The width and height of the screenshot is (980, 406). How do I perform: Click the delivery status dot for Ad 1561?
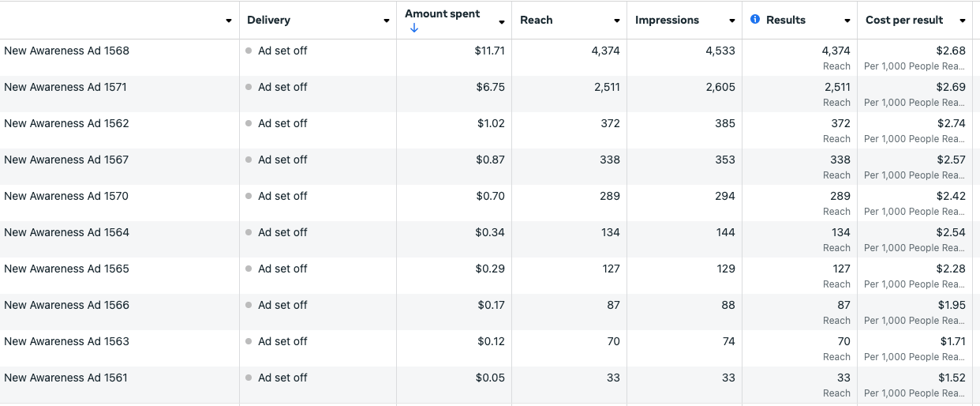tap(249, 378)
